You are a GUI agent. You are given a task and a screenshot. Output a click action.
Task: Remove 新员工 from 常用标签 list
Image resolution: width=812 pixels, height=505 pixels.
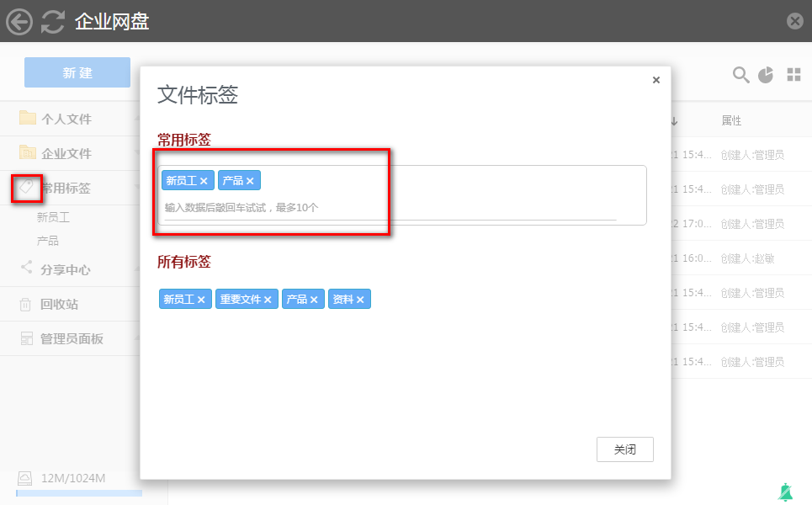tap(204, 181)
